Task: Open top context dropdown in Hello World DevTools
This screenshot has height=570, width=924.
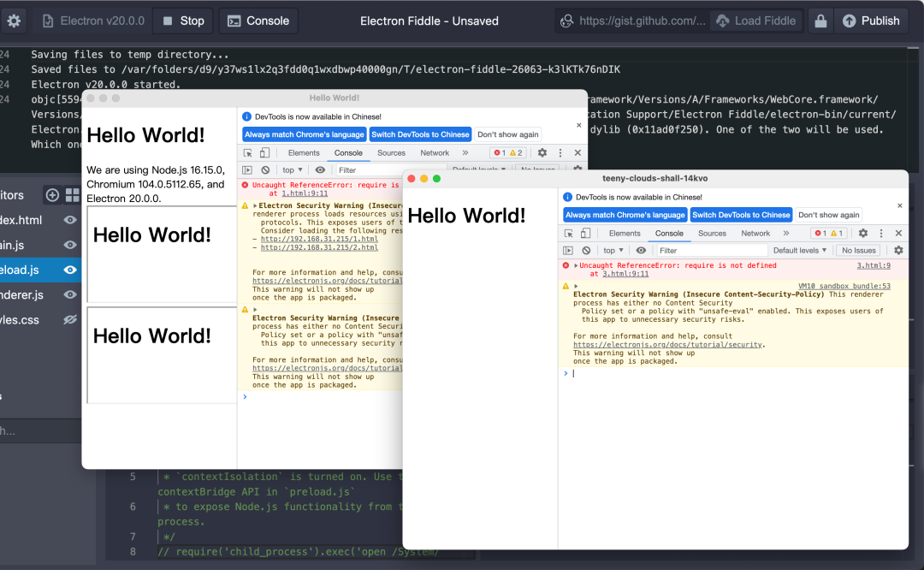Action: click(x=293, y=169)
